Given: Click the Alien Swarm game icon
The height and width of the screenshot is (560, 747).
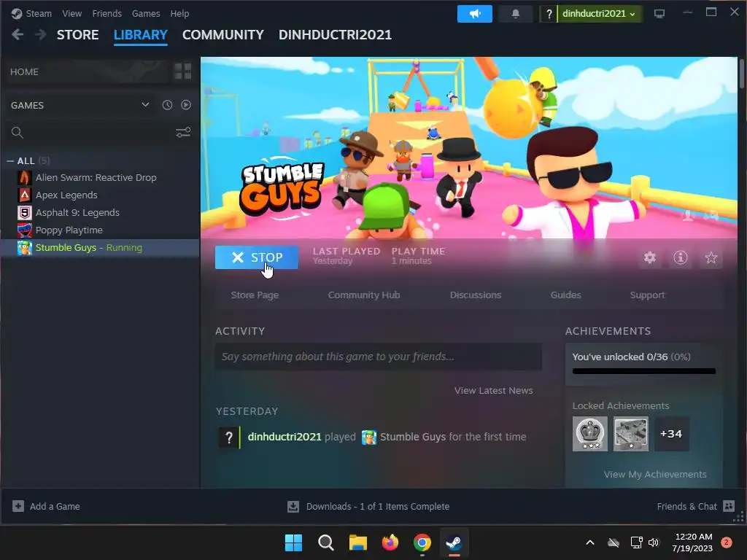Looking at the screenshot, I should coord(25,178).
